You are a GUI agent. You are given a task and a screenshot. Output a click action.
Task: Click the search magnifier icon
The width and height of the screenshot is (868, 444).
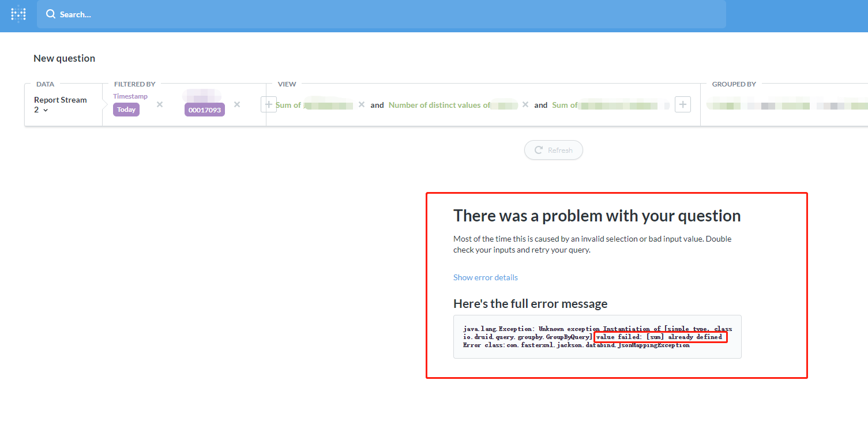(x=51, y=14)
